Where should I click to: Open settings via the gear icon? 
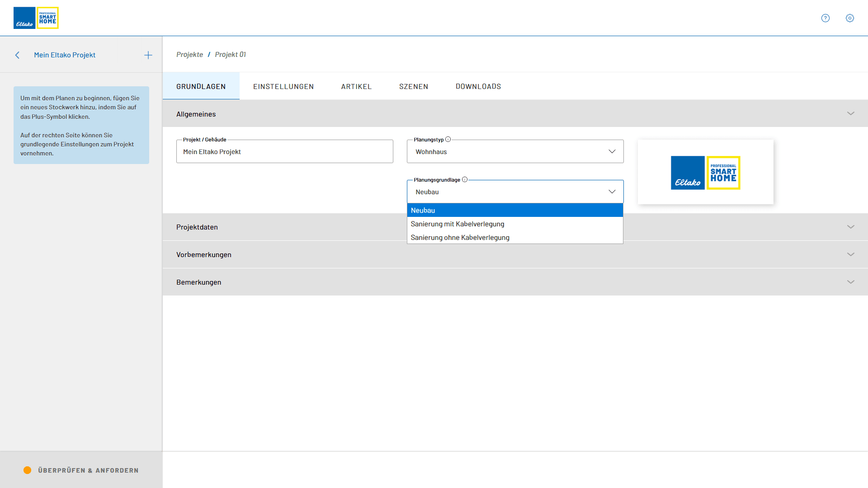pos(850,18)
